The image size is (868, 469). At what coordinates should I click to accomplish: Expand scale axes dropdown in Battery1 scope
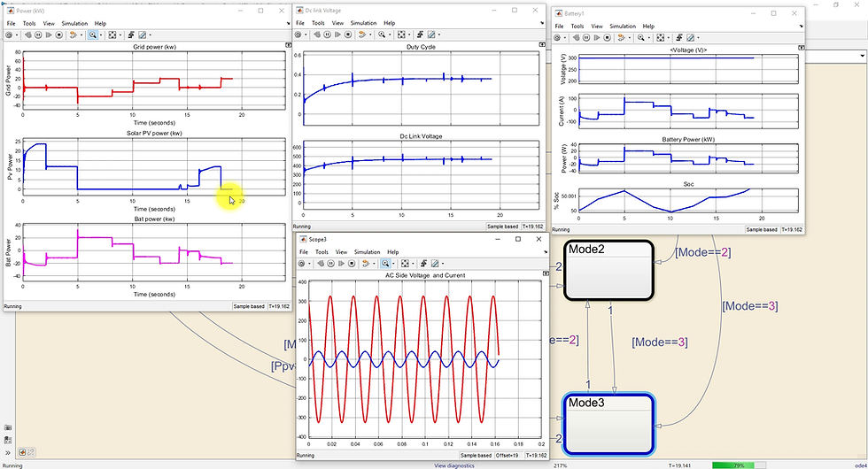(668, 37)
